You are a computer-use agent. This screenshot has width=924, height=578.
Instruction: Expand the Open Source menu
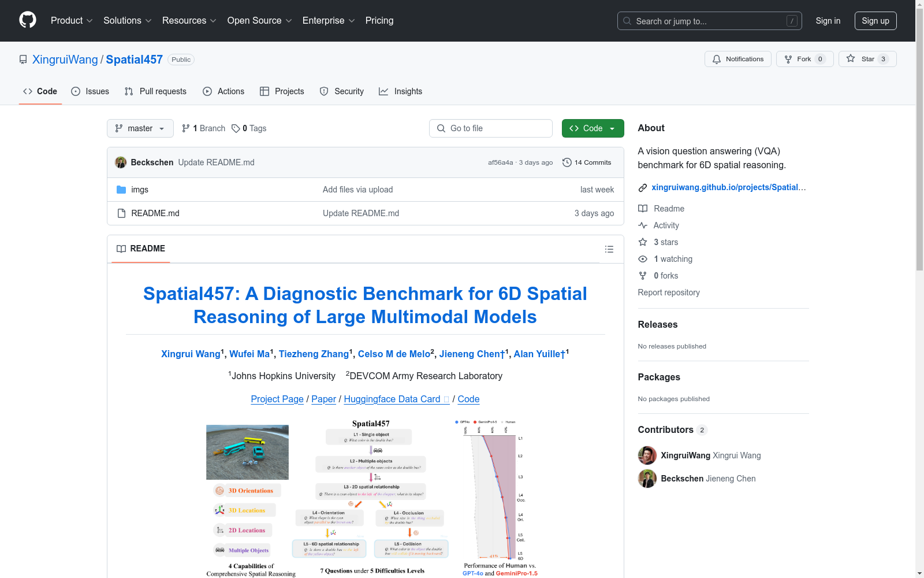[260, 21]
